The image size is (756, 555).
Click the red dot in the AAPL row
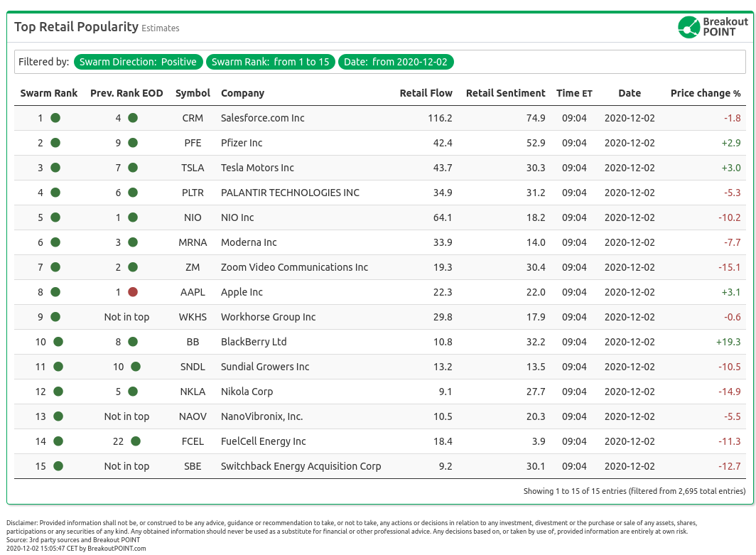coord(132,292)
